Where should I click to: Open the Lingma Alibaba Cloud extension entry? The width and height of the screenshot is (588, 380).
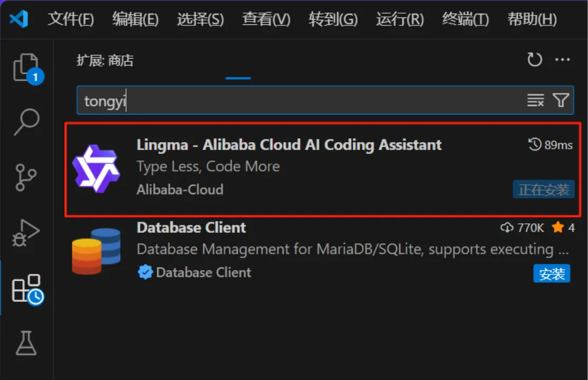point(323,169)
